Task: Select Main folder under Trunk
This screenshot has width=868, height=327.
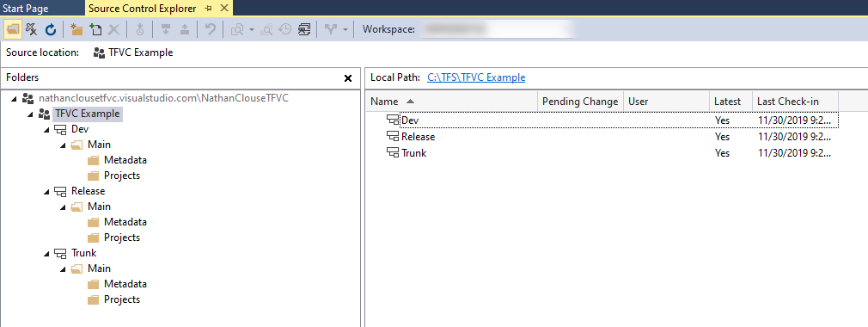Action: (x=99, y=268)
